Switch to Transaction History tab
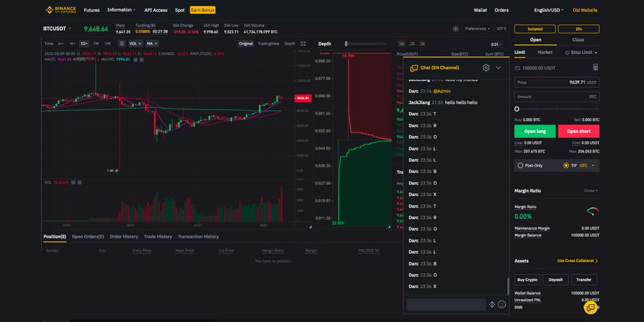Viewport: 644px width, 322px height. (198, 237)
